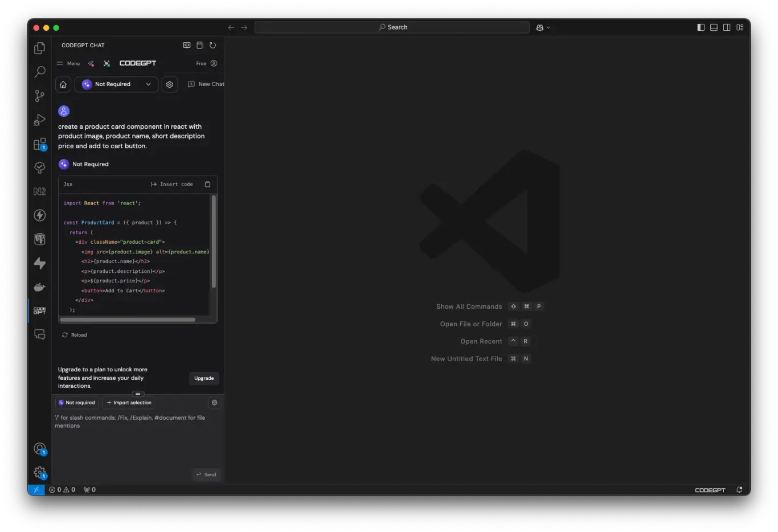The image size is (778, 532).
Task: Go to the CodeGPT home button
Action: 63,84
